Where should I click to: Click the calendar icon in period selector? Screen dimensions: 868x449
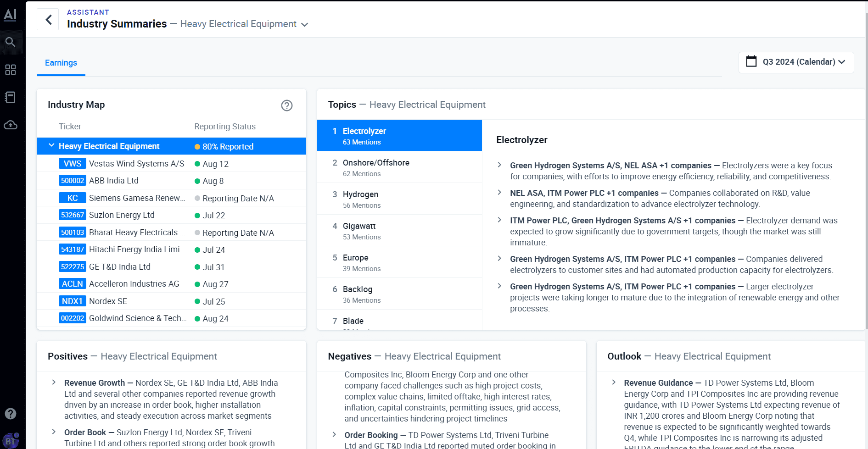click(x=751, y=61)
